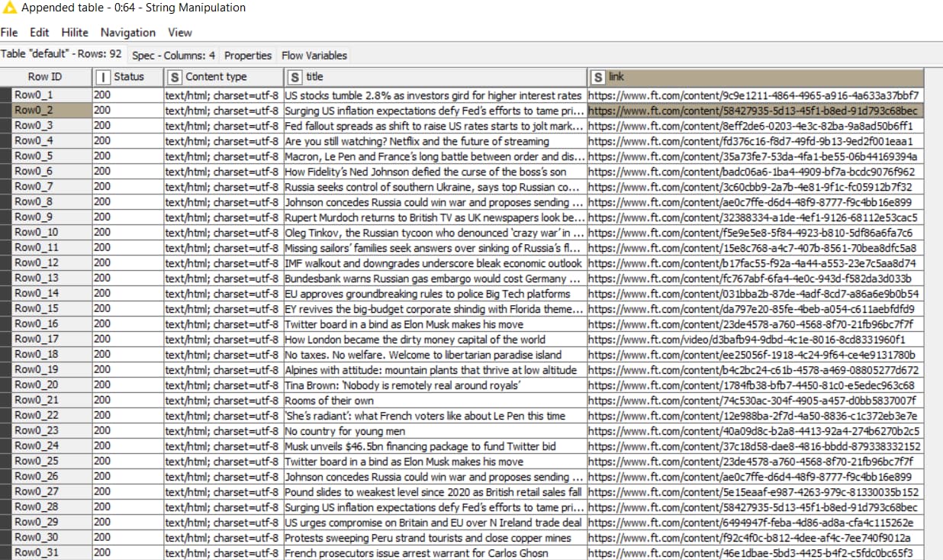Click the I integer icon on the Status column header
This screenshot has height=560, width=943.
tap(105, 76)
